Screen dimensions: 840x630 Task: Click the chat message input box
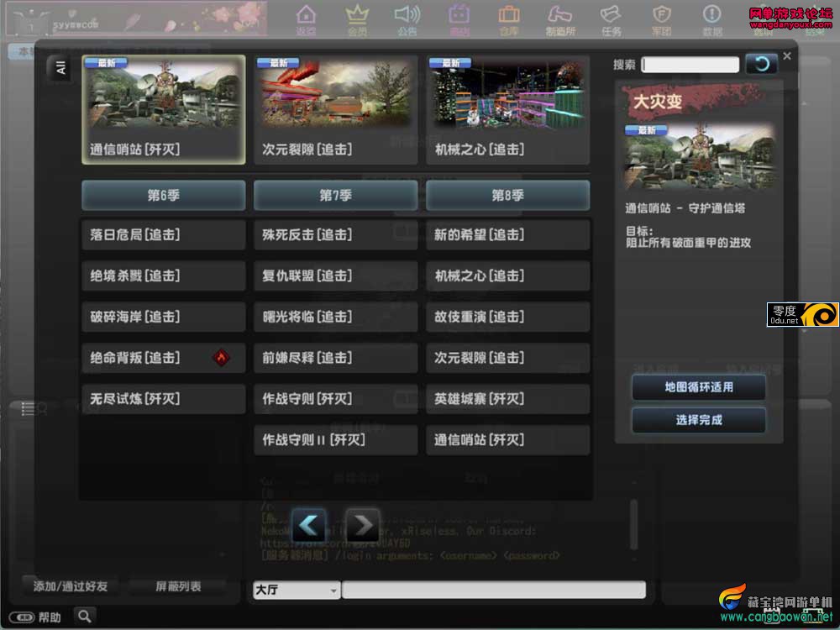[493, 590]
